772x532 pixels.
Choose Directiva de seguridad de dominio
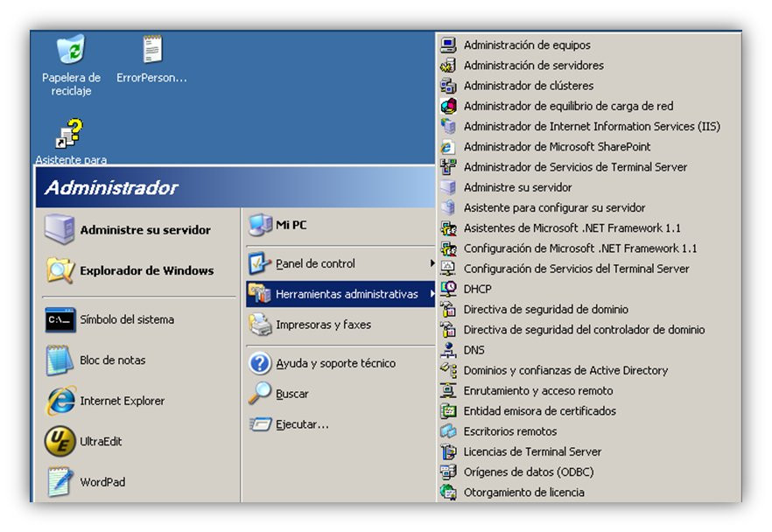[589, 310]
